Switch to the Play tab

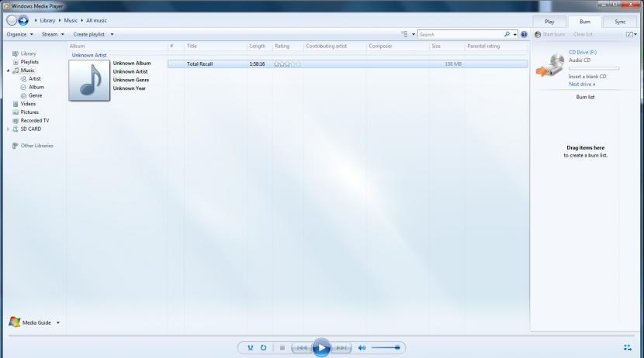click(549, 22)
